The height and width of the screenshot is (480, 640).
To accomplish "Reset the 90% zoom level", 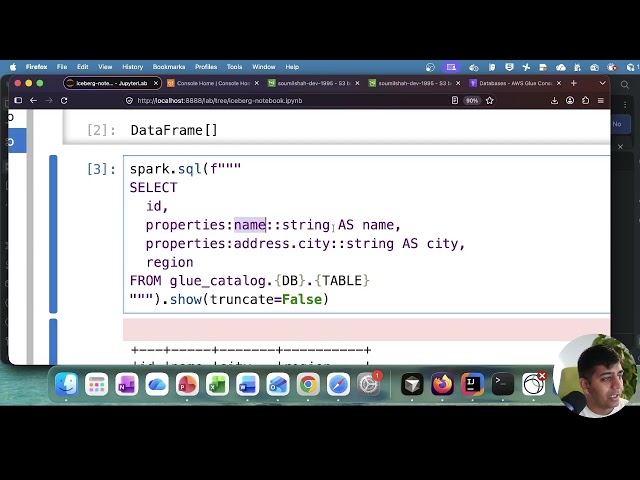I will click(472, 101).
